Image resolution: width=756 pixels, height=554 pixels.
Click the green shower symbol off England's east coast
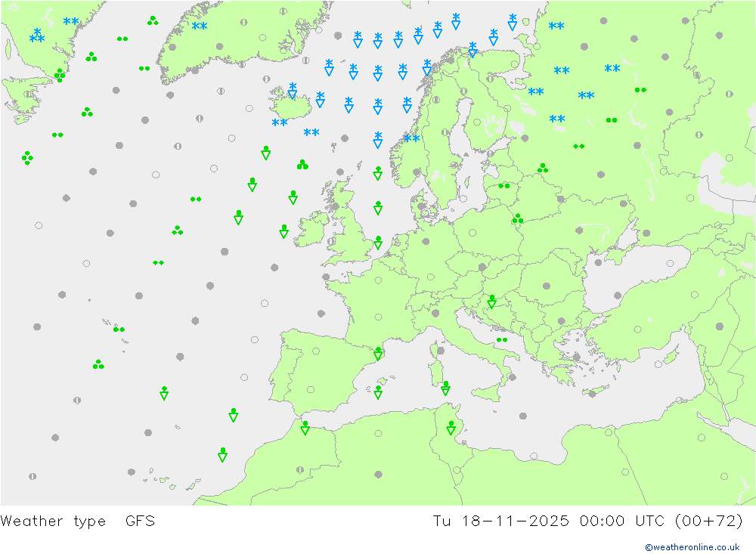coord(378,243)
